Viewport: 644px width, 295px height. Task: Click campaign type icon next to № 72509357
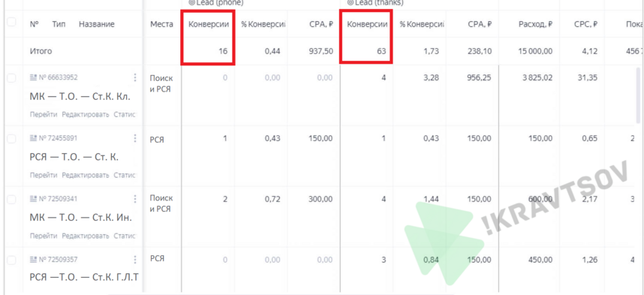pos(34,260)
